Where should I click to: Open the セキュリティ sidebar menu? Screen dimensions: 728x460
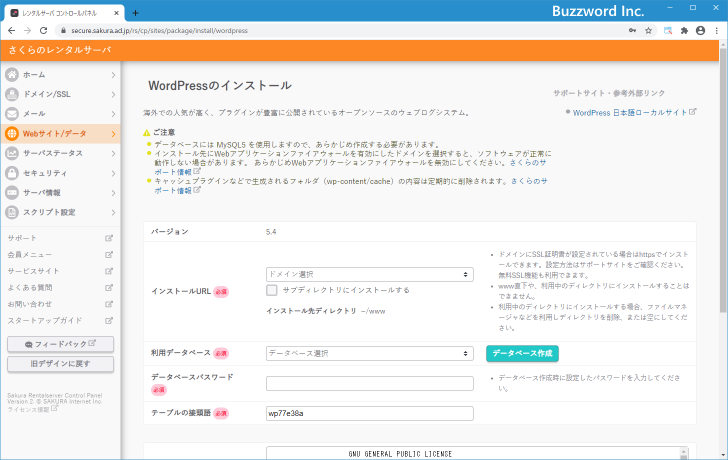tap(60, 173)
